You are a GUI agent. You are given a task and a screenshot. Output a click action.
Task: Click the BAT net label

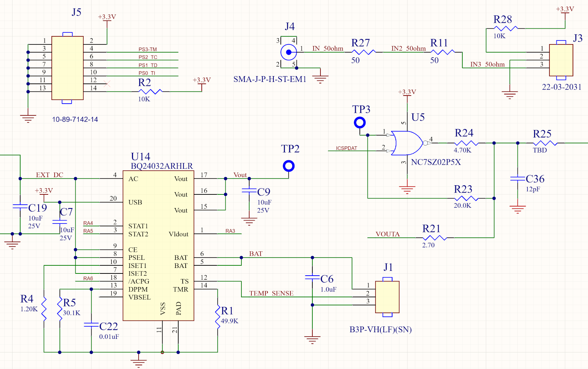[256, 254]
